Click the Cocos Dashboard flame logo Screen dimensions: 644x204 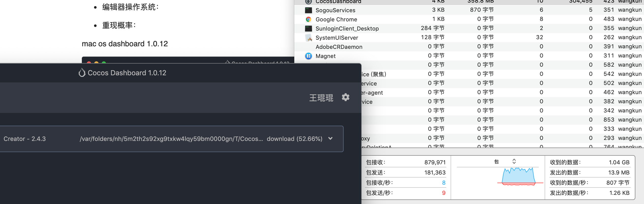click(x=82, y=73)
